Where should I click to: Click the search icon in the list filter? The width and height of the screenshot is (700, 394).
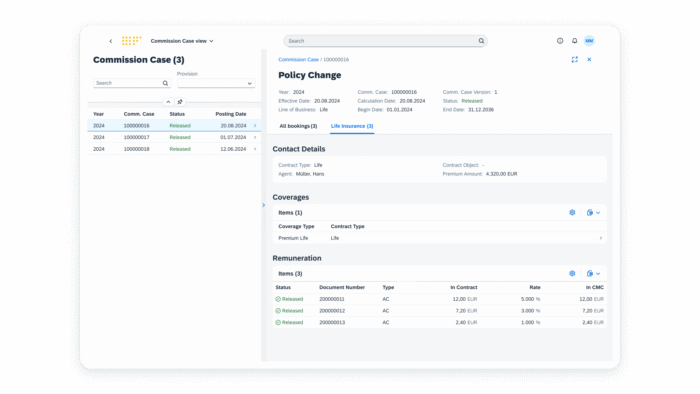click(x=165, y=83)
